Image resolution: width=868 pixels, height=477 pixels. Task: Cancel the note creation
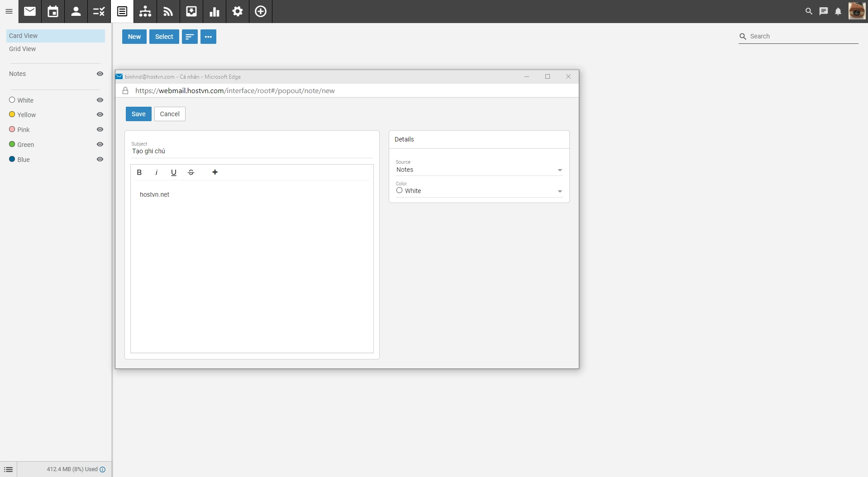click(170, 114)
